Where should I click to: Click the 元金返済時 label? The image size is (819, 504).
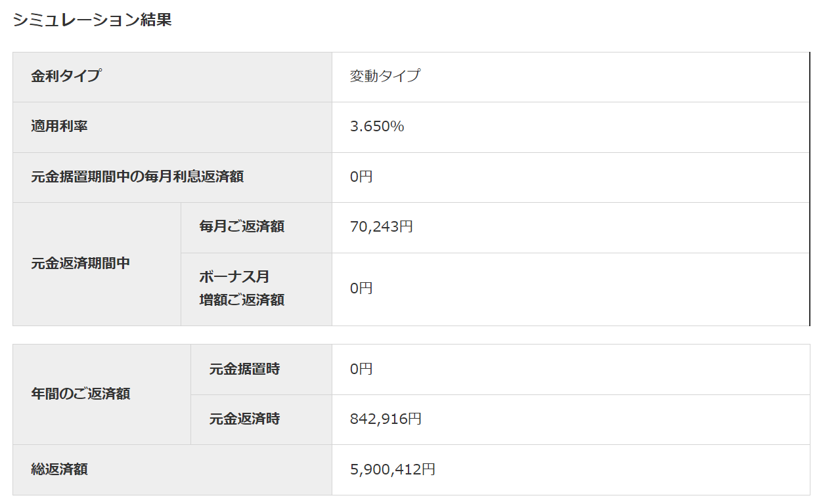point(244,419)
